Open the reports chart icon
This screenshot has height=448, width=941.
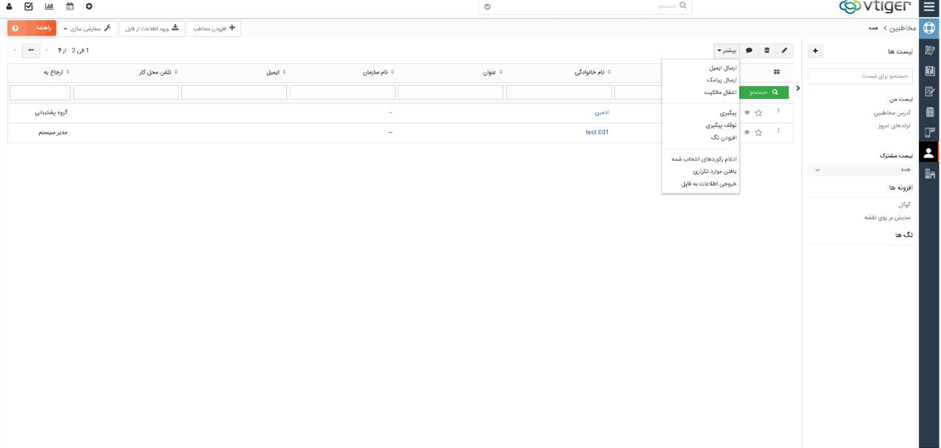[49, 7]
